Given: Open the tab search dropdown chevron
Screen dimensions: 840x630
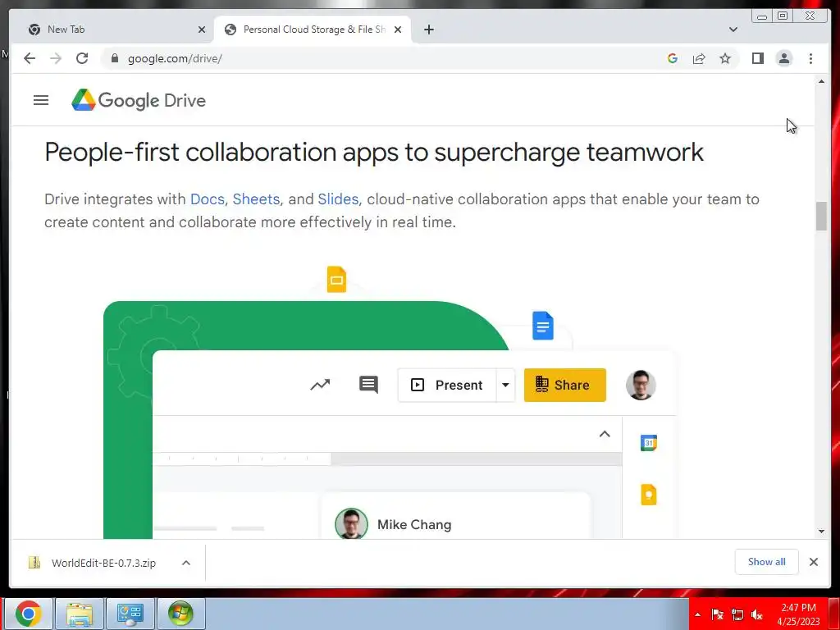Looking at the screenshot, I should 733,30.
